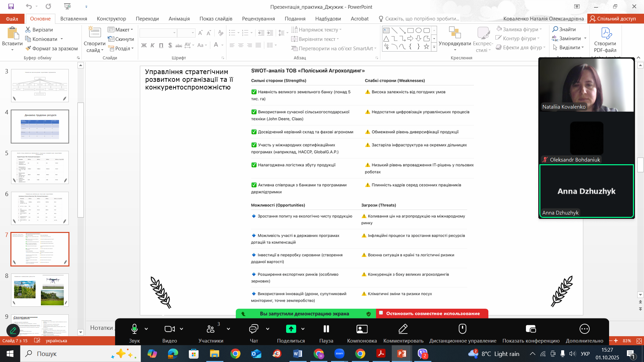
Task: Toggle the Zoom video camera
Action: click(169, 329)
